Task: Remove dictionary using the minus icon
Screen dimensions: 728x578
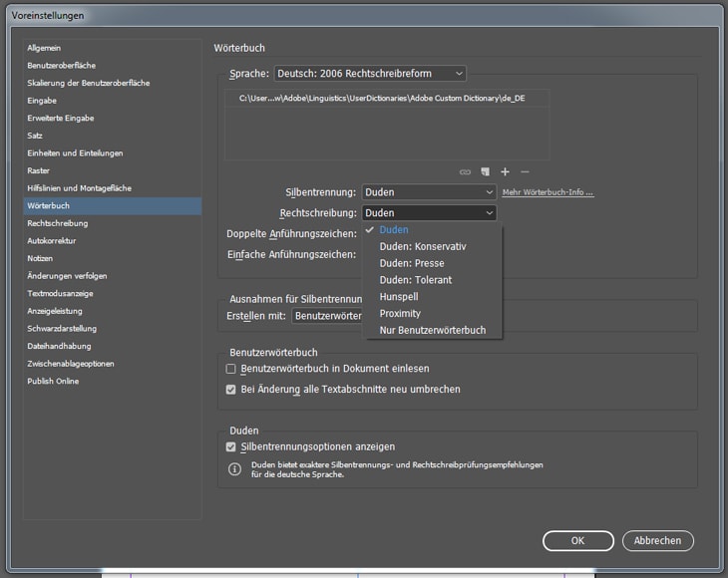Action: 525,172
